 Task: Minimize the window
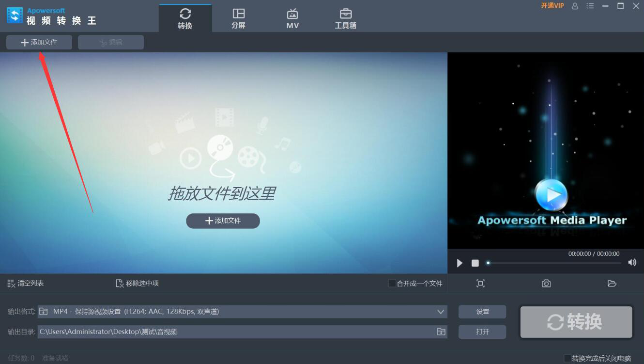click(x=605, y=6)
